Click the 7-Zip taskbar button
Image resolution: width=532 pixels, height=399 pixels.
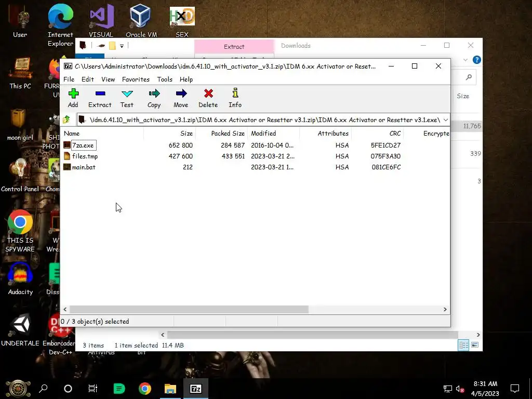click(x=196, y=389)
